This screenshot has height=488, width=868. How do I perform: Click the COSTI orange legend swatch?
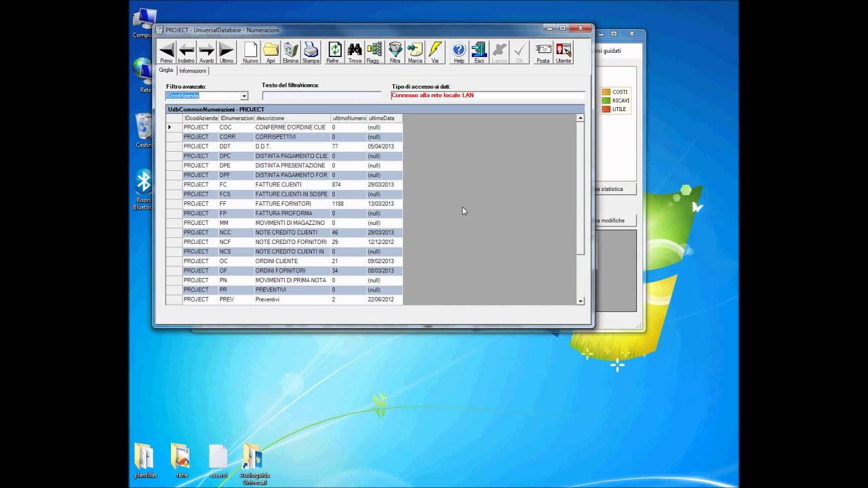[x=606, y=91]
